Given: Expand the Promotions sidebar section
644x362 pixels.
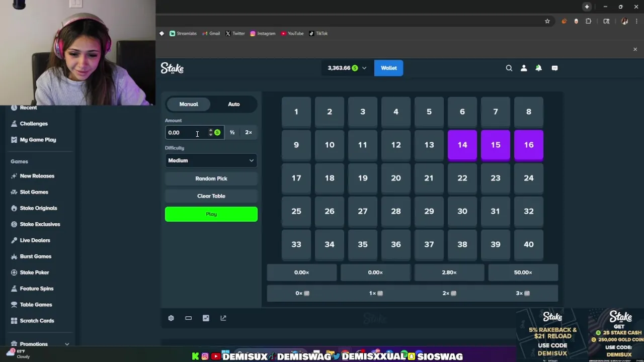Looking at the screenshot, I should pyautogui.click(x=67, y=344).
